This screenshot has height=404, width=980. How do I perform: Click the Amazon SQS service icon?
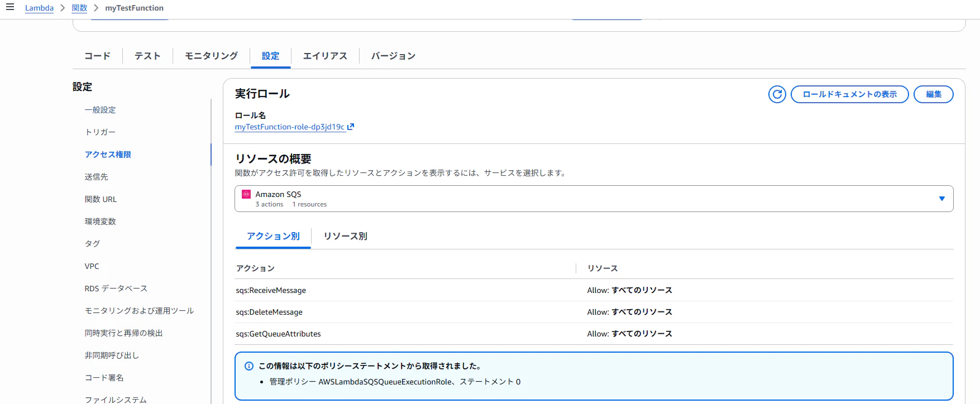pos(246,194)
